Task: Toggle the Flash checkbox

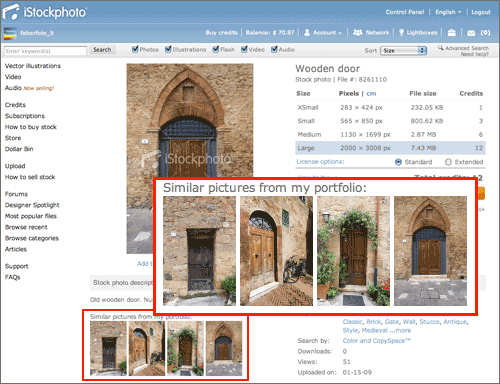Action: point(216,49)
